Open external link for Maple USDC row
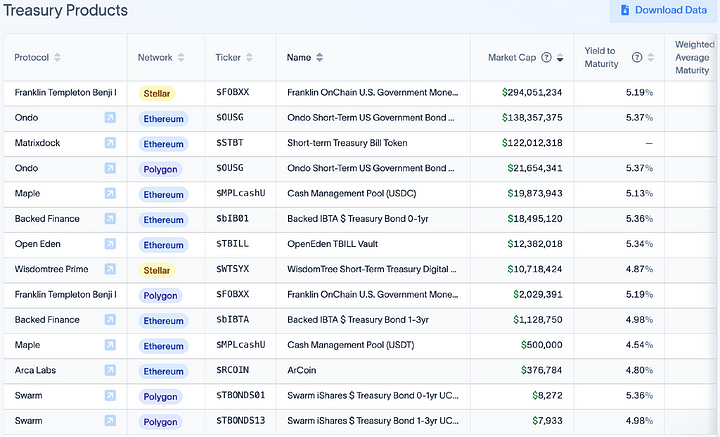The height and width of the screenshot is (437, 720). pyautogui.click(x=110, y=193)
